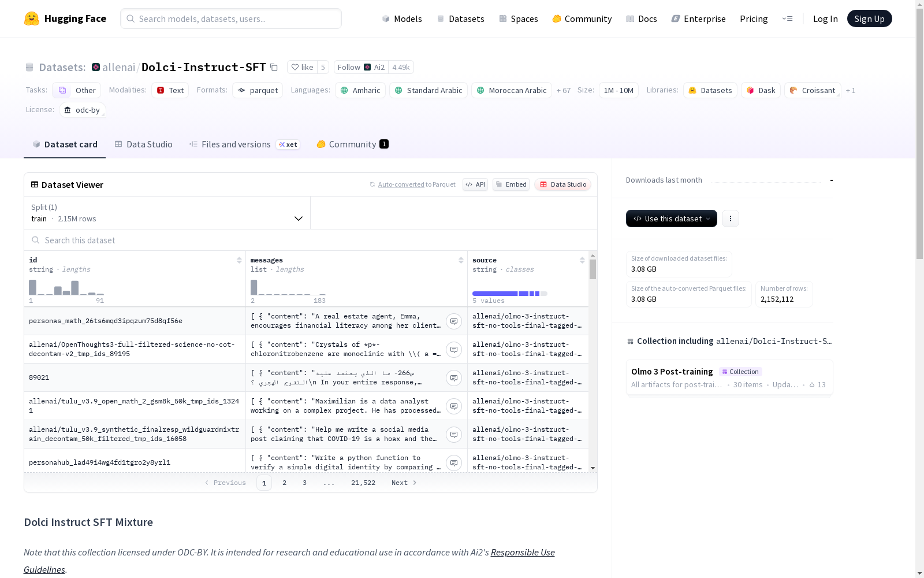Viewport: 924px width, 578px height.
Task: Sort by the messages column
Action: pyautogui.click(x=461, y=260)
